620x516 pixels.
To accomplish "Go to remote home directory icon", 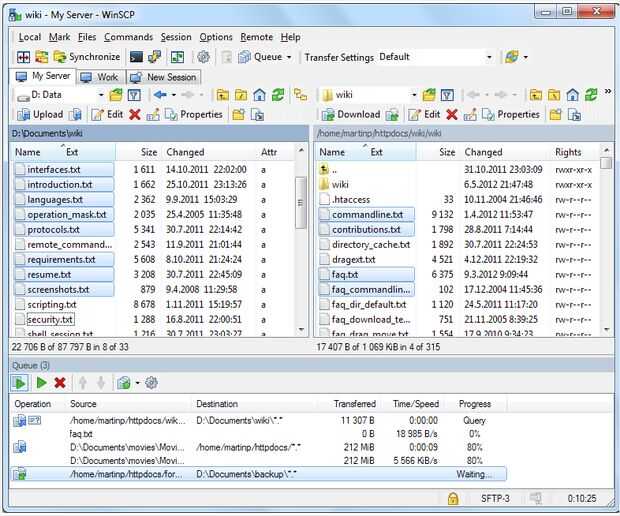I will click(572, 95).
